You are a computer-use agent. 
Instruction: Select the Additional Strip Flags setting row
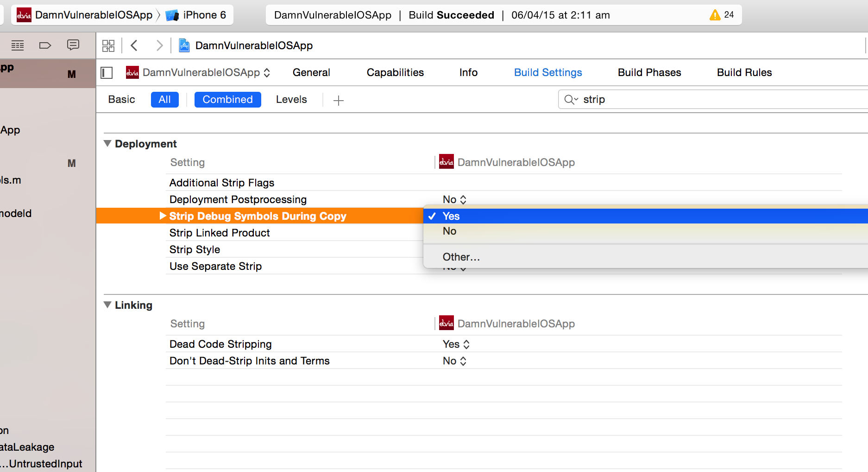click(504, 183)
